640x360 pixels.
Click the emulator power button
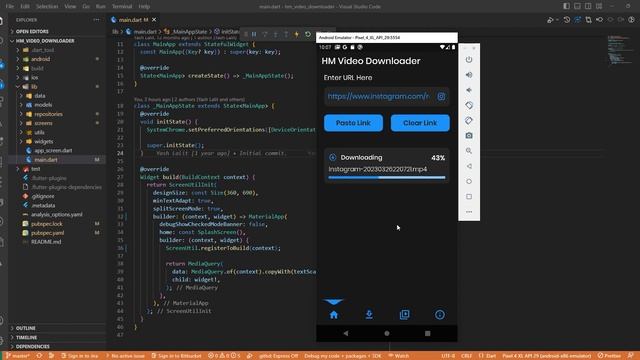469,60
